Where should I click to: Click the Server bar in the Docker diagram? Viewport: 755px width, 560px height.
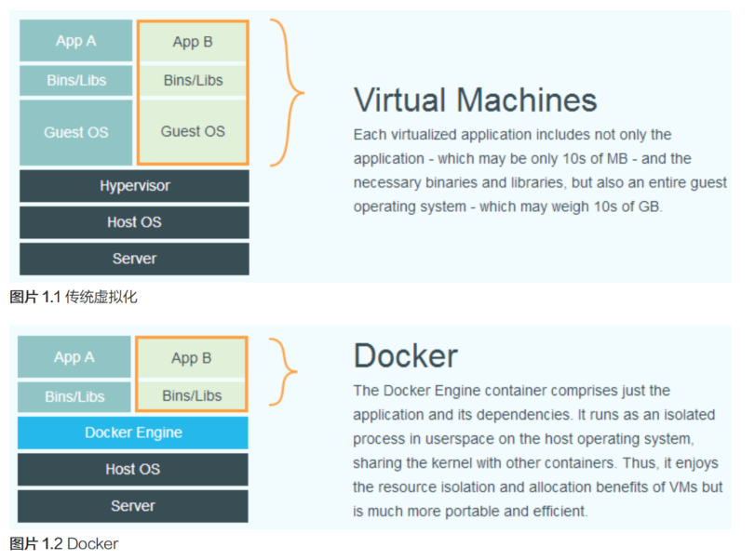133,506
